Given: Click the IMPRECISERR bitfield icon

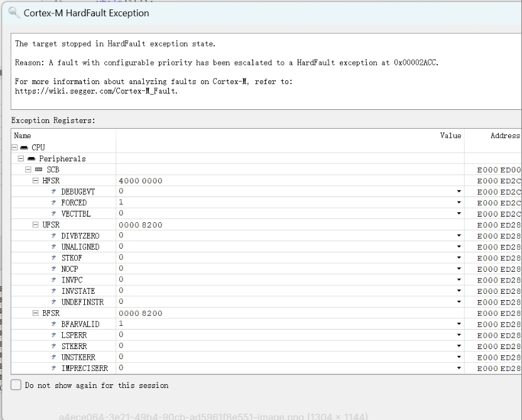Looking at the screenshot, I should pos(54,368).
